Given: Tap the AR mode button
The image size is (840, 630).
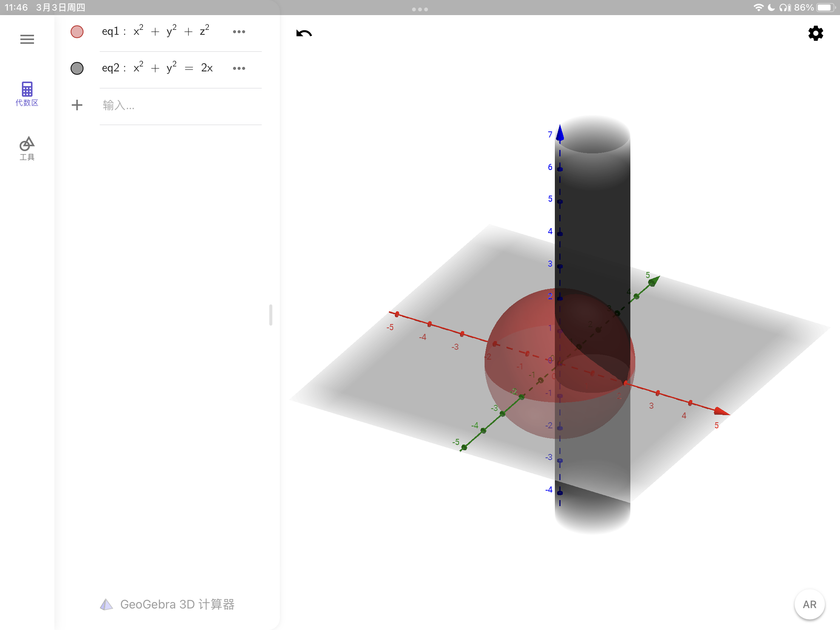Looking at the screenshot, I should [809, 604].
